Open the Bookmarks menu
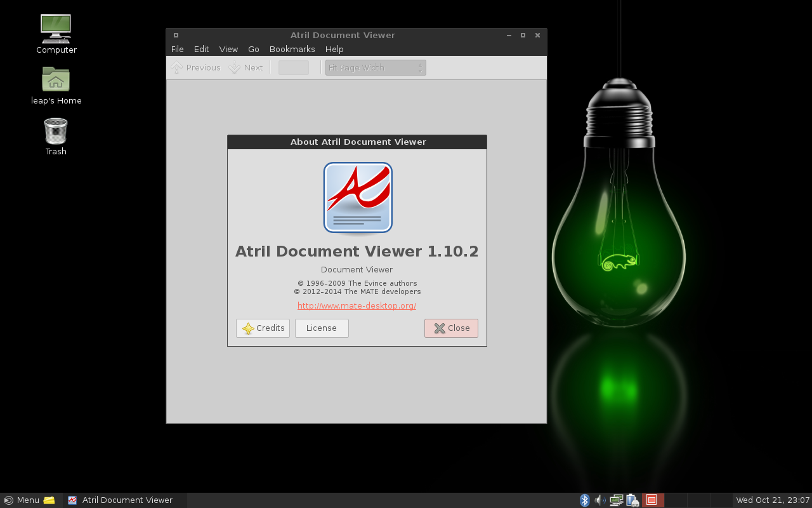Image resolution: width=812 pixels, height=508 pixels. [x=292, y=50]
